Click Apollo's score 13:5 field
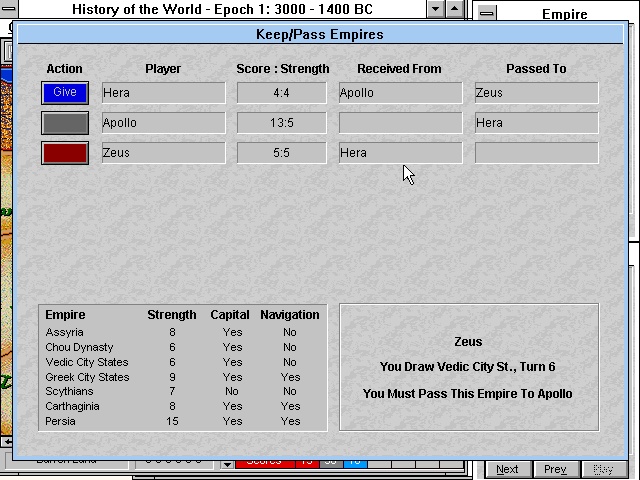 pos(282,123)
